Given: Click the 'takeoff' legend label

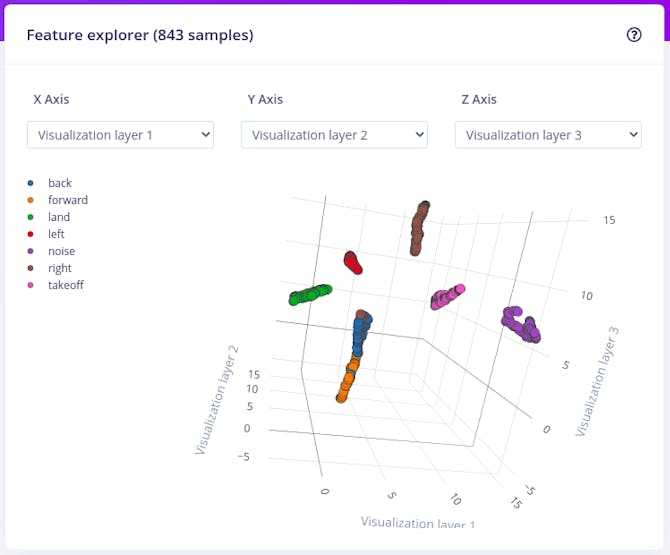Looking at the screenshot, I should coord(66,285).
